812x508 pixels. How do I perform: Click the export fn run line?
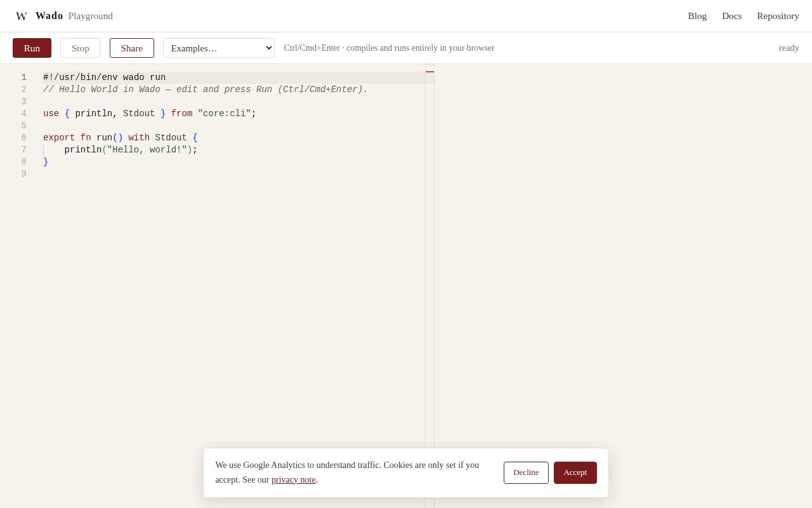point(121,138)
